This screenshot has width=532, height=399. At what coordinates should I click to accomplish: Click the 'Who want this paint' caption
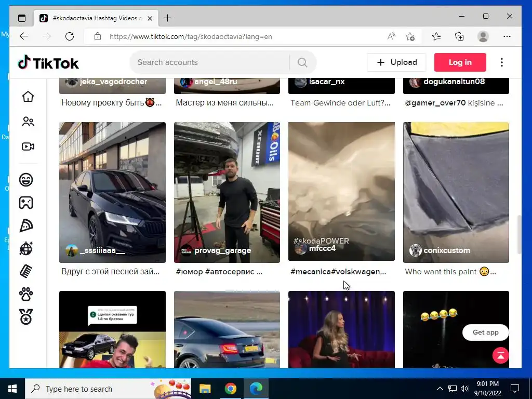450,272
